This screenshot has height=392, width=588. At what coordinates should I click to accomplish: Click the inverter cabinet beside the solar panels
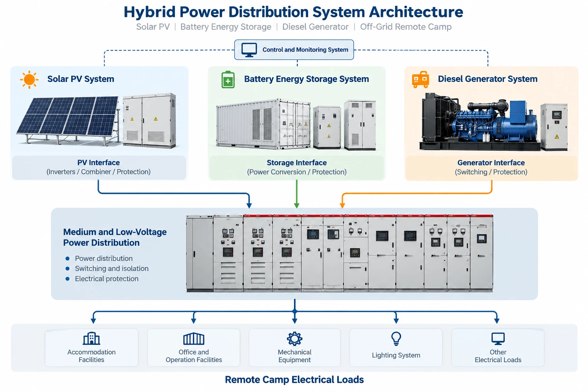click(x=150, y=120)
